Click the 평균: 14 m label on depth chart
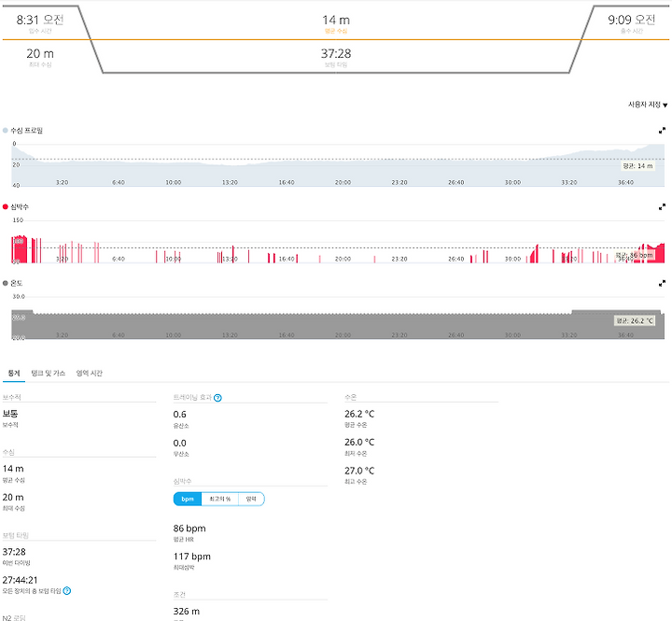This screenshot has height=621, width=672. 638,166
